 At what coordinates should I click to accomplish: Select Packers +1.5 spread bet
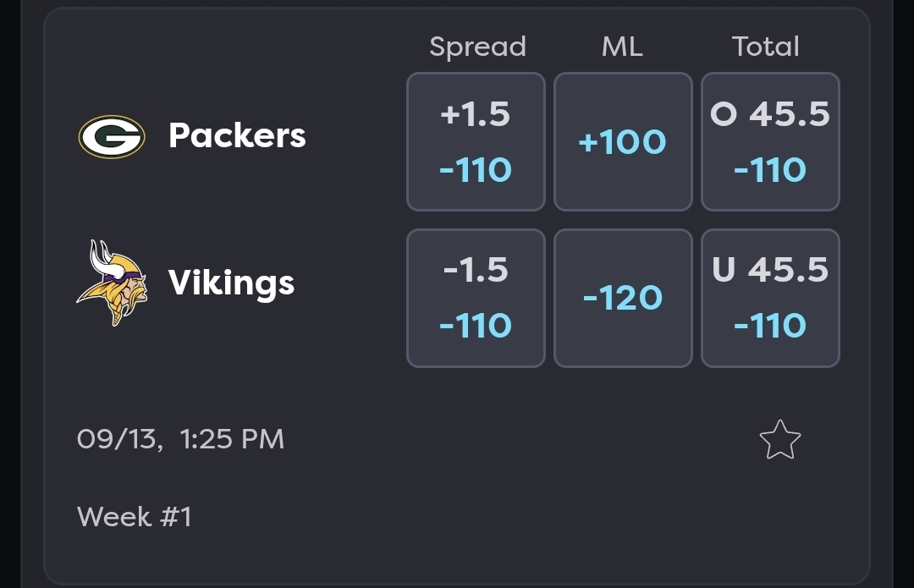tap(476, 141)
